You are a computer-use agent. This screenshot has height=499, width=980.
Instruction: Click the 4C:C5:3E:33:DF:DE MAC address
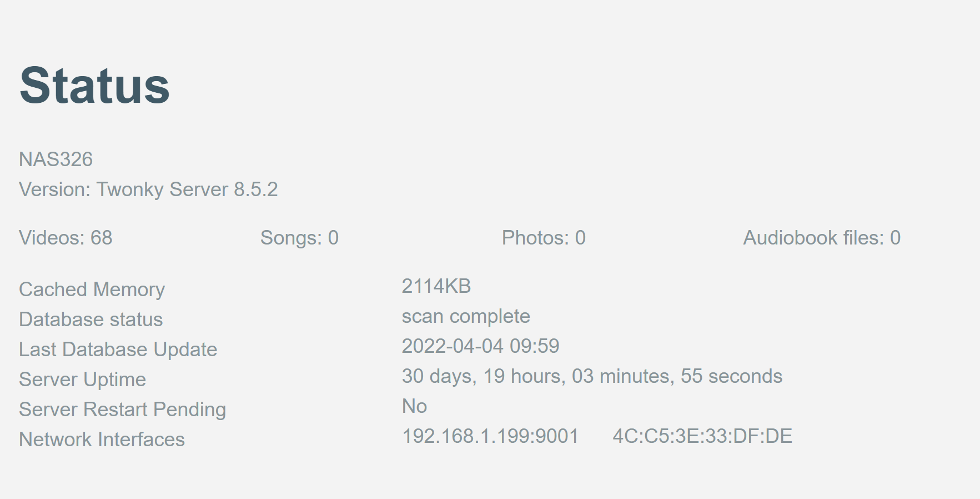702,436
